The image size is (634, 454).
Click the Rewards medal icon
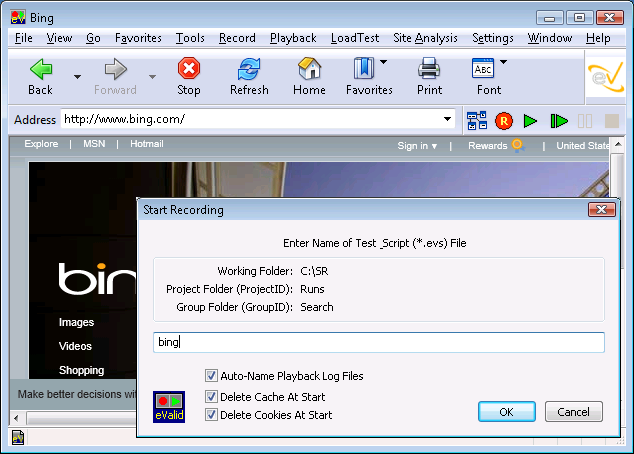coord(517,145)
